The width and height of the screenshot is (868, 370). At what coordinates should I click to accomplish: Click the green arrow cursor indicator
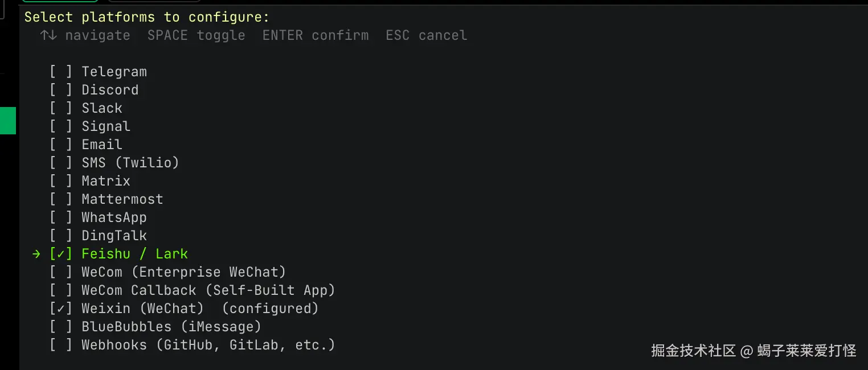click(x=38, y=254)
